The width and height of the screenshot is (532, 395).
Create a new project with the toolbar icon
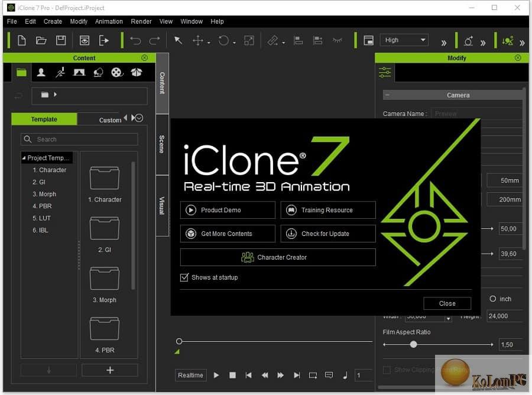click(x=22, y=41)
